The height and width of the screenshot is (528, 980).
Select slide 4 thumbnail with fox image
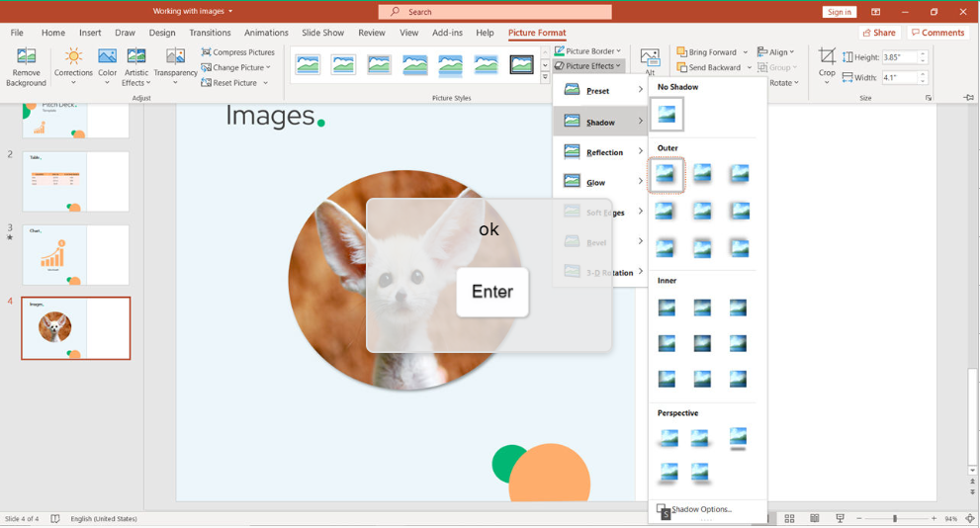75,328
